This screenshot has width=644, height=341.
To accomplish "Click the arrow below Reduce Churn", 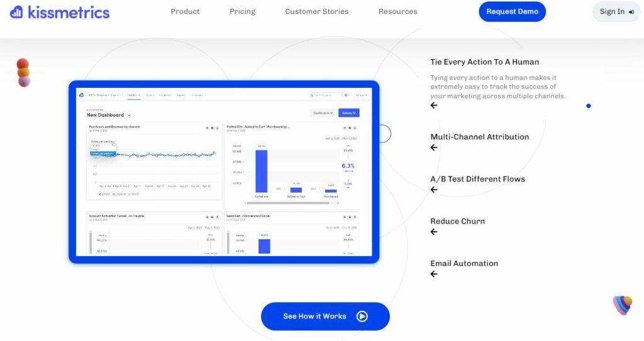I will click(434, 232).
